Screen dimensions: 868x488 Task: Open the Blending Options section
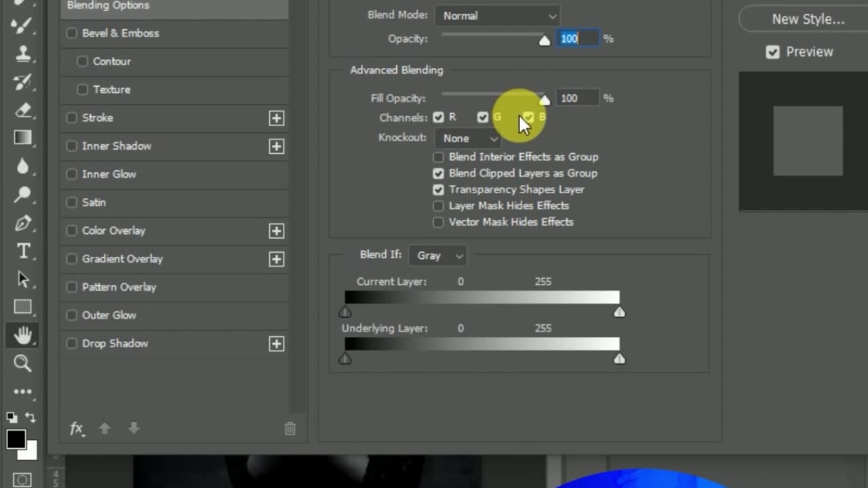click(x=175, y=6)
